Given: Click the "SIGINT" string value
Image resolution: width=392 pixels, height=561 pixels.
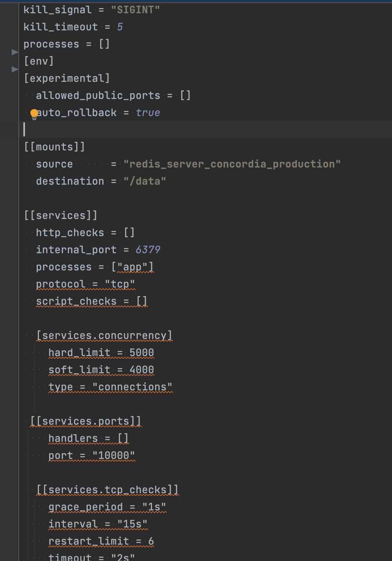Looking at the screenshot, I should pyautogui.click(x=135, y=10).
